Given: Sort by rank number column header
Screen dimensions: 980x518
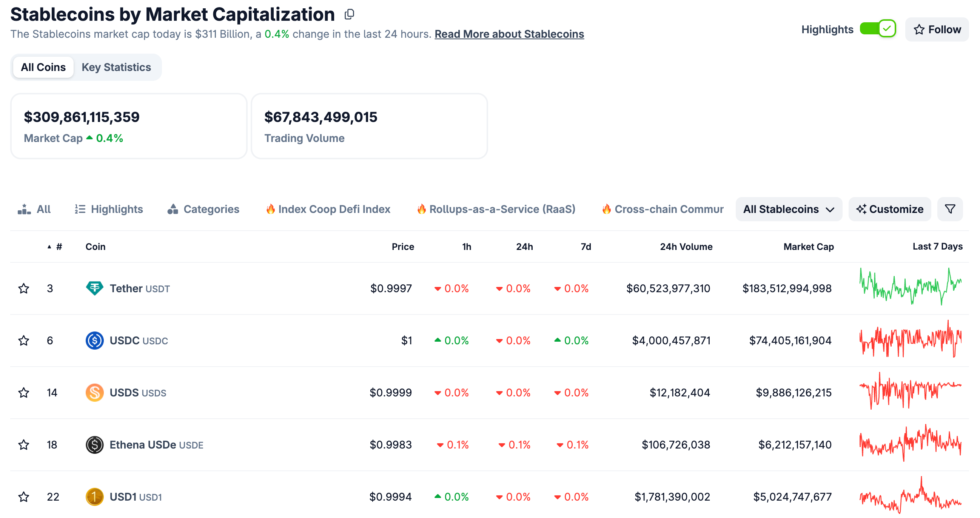Looking at the screenshot, I should click(59, 247).
